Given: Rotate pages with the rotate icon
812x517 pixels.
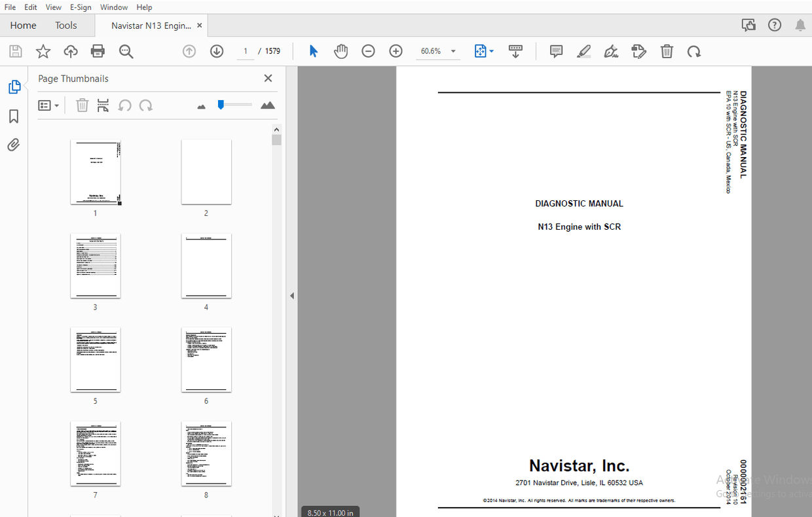Looking at the screenshot, I should click(693, 51).
